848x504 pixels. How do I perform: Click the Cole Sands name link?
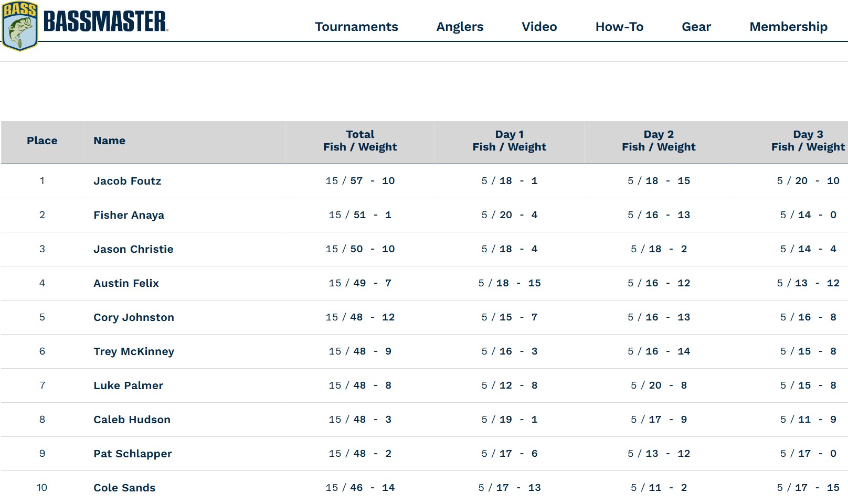(124, 488)
